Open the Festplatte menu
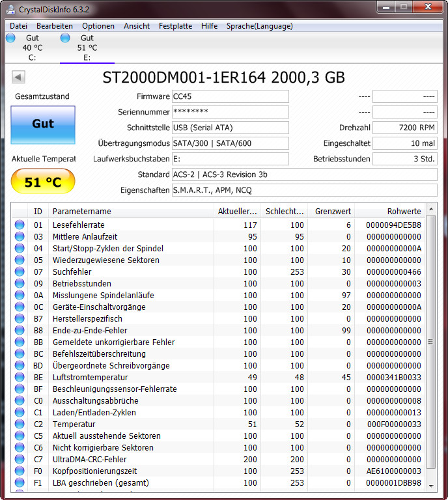The image size is (448, 500). point(175,26)
